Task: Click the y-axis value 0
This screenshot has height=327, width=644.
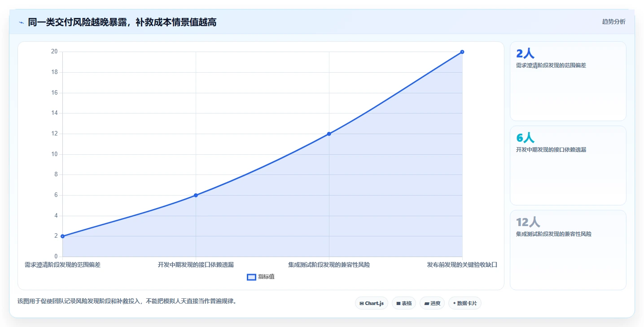Action: click(x=56, y=257)
